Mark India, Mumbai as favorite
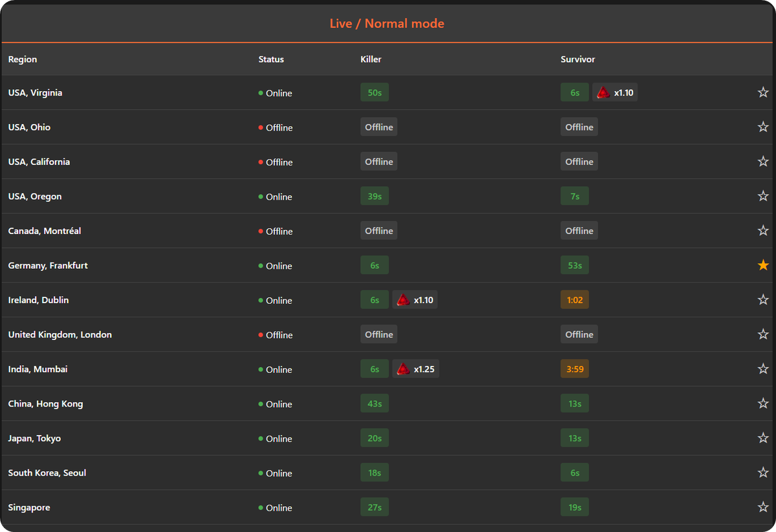776x532 pixels. (763, 369)
